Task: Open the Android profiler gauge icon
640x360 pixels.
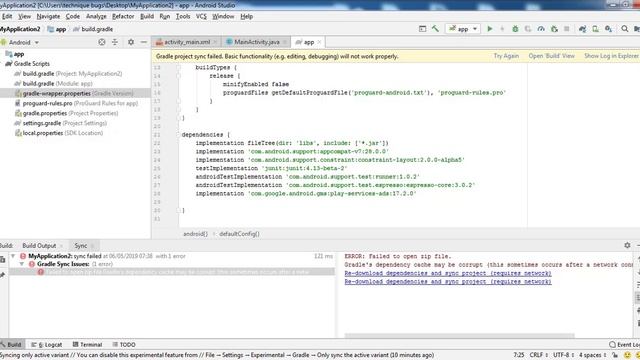Action: [x=541, y=29]
